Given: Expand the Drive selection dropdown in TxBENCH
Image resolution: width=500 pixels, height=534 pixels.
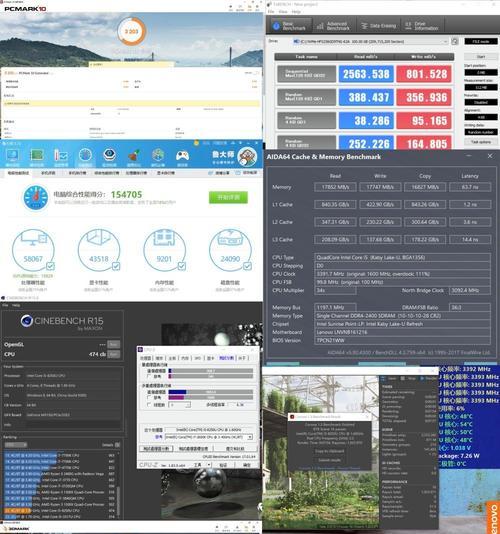Looking at the screenshot, I should click(x=371, y=42).
